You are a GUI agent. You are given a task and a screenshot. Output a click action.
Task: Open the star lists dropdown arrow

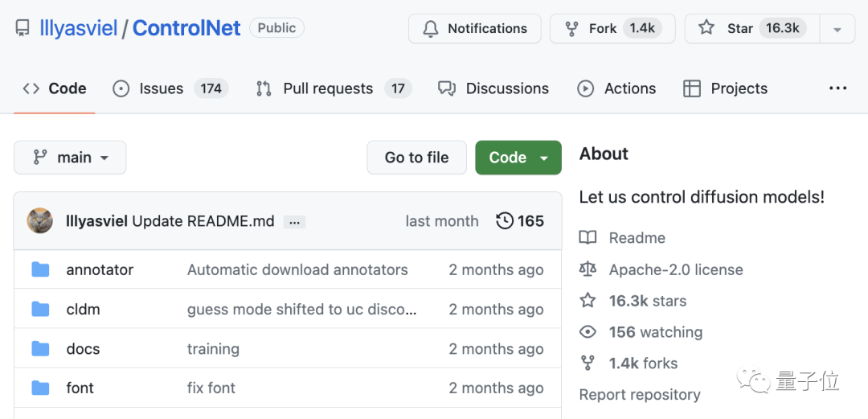pos(837,29)
